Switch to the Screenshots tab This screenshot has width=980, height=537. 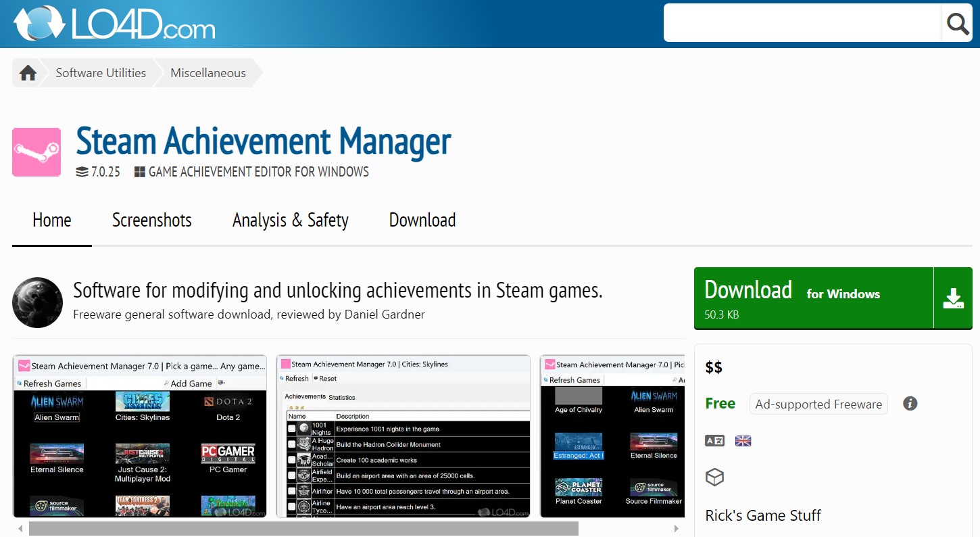tap(151, 220)
